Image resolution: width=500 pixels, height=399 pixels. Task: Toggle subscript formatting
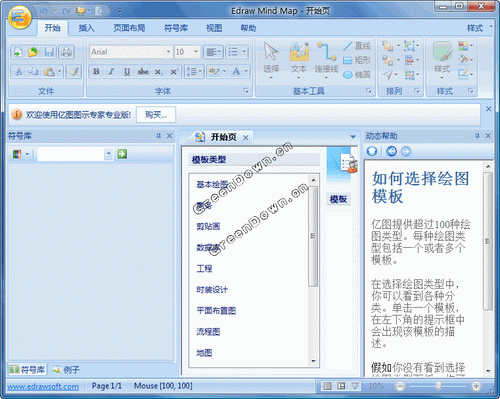tap(158, 72)
